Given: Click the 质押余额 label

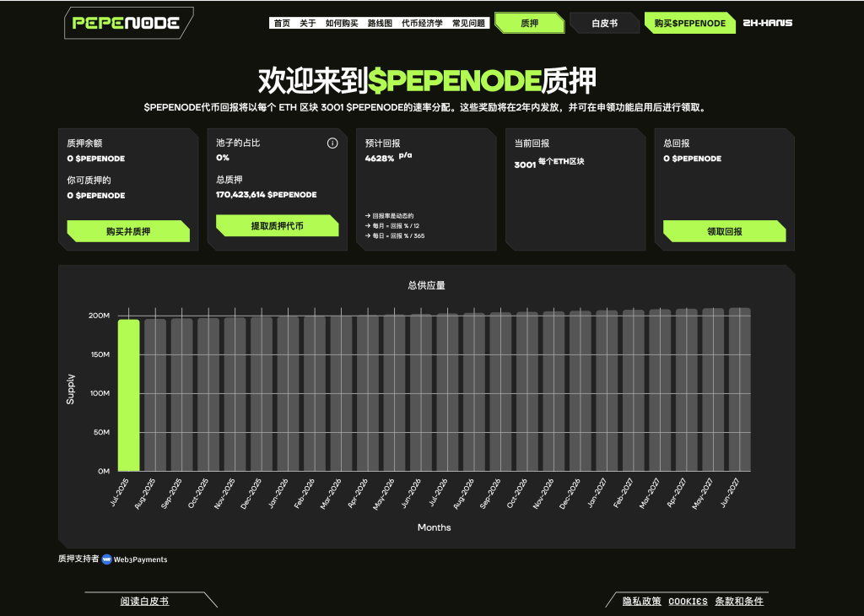Looking at the screenshot, I should (84, 143).
